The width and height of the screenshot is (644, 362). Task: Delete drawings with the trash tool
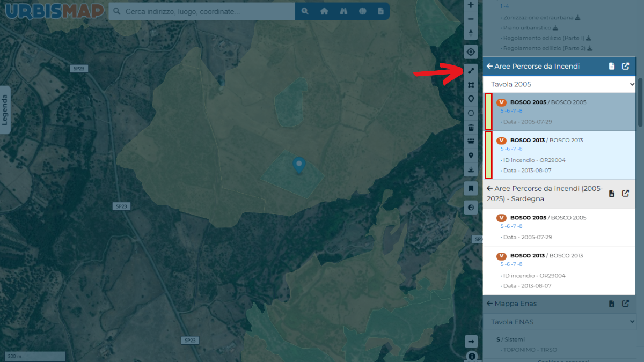[x=471, y=127]
